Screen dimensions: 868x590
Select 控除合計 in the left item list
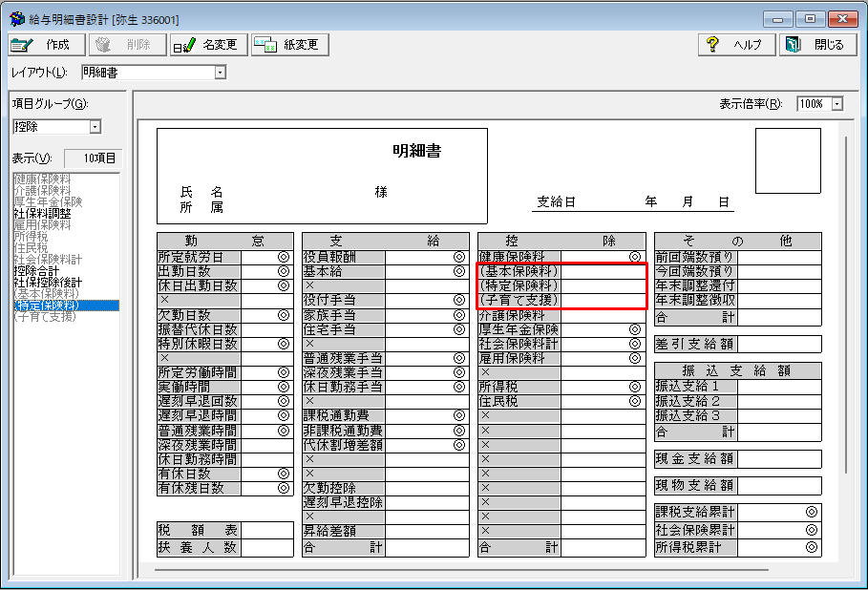36,271
